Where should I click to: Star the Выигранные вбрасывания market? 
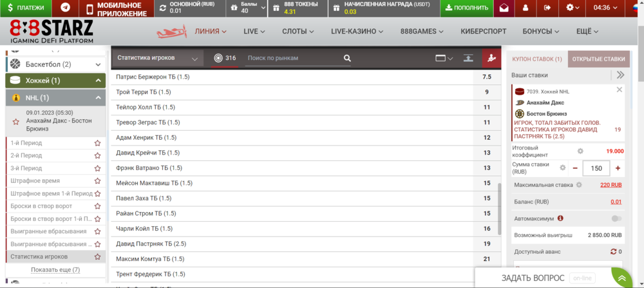(x=97, y=231)
